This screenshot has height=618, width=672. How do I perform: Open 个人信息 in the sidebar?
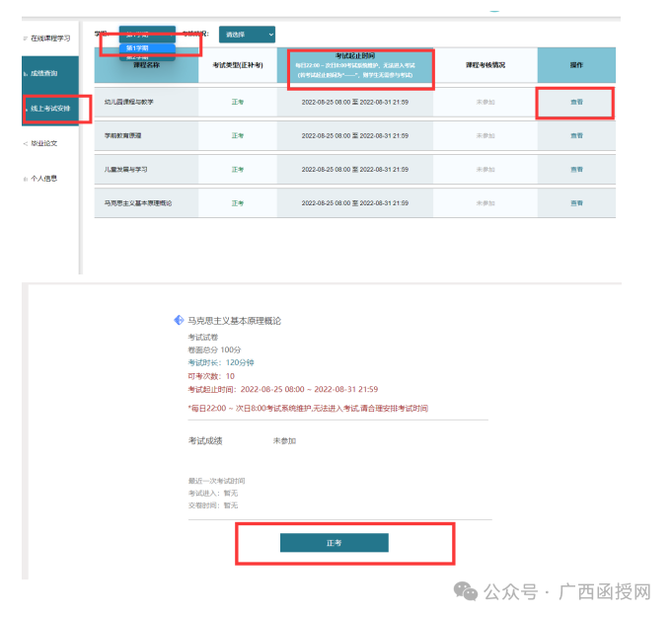(x=43, y=179)
